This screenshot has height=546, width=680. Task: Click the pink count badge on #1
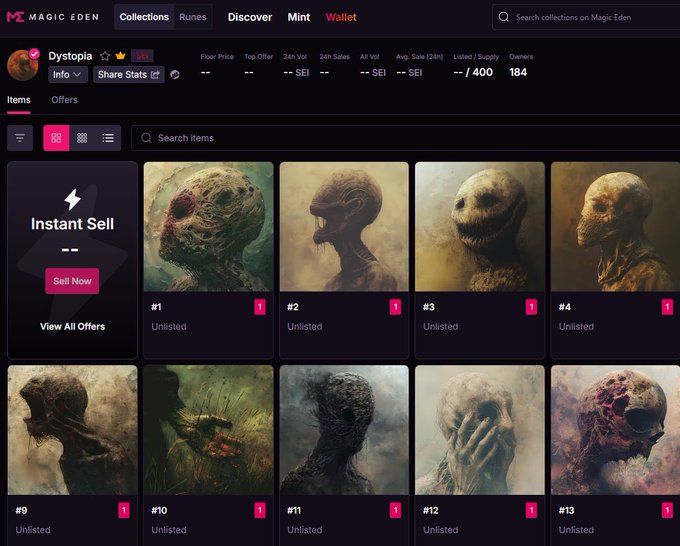coord(260,307)
